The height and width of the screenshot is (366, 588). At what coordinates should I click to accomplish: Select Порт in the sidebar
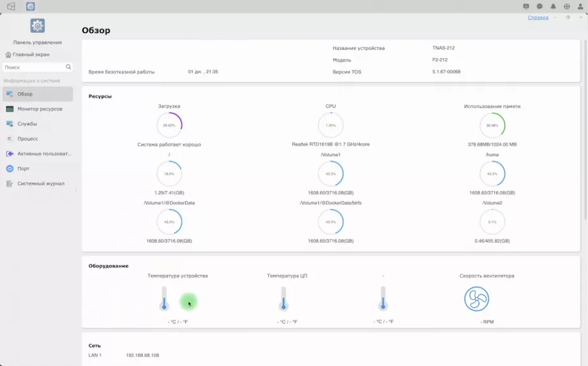pyautogui.click(x=23, y=169)
